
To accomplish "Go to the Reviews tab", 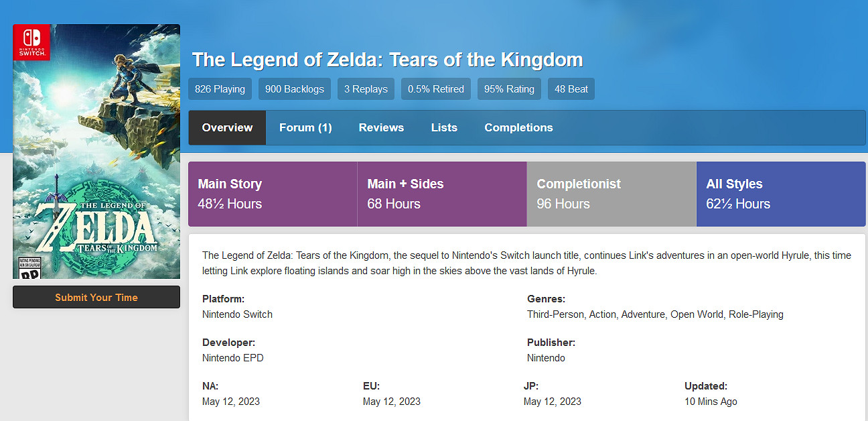I will tap(381, 127).
